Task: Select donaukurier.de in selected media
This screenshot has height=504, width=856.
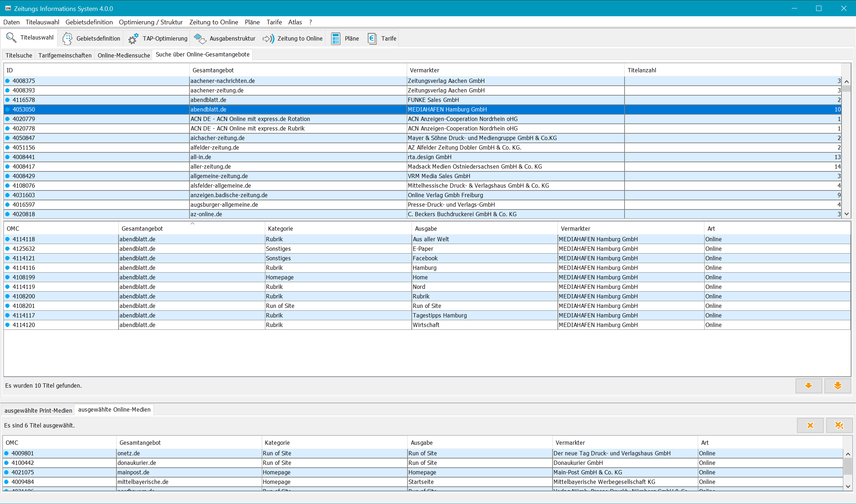Action: pyautogui.click(x=423, y=463)
